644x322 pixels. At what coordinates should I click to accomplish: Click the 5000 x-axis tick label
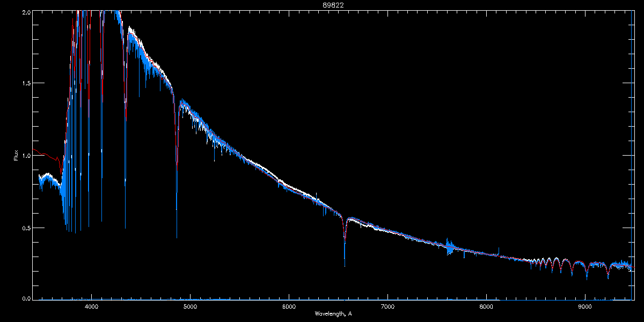190,306
